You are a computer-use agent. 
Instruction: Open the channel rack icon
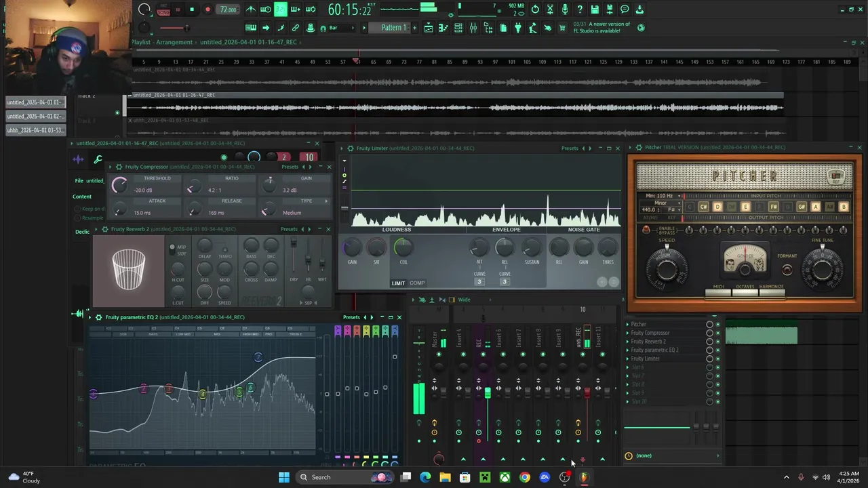pos(458,28)
